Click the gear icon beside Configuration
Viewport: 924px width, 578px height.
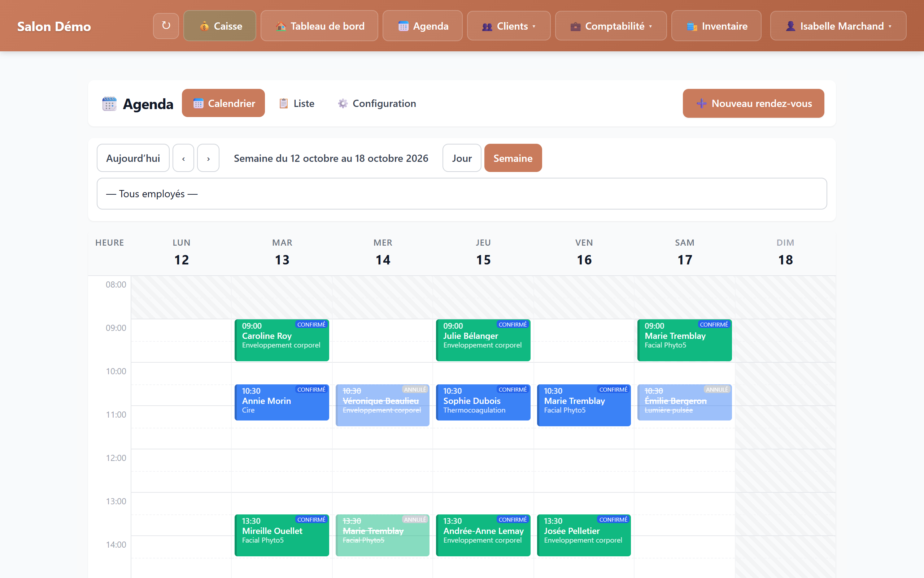tap(343, 103)
